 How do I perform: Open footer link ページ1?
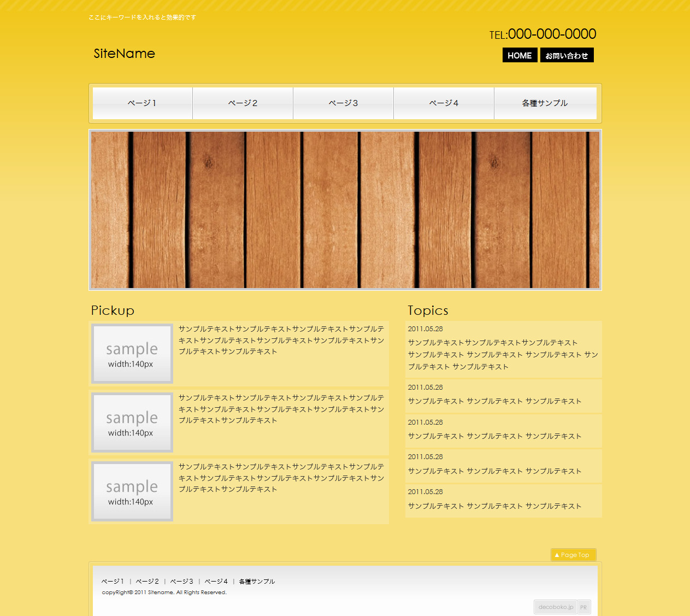click(x=113, y=582)
